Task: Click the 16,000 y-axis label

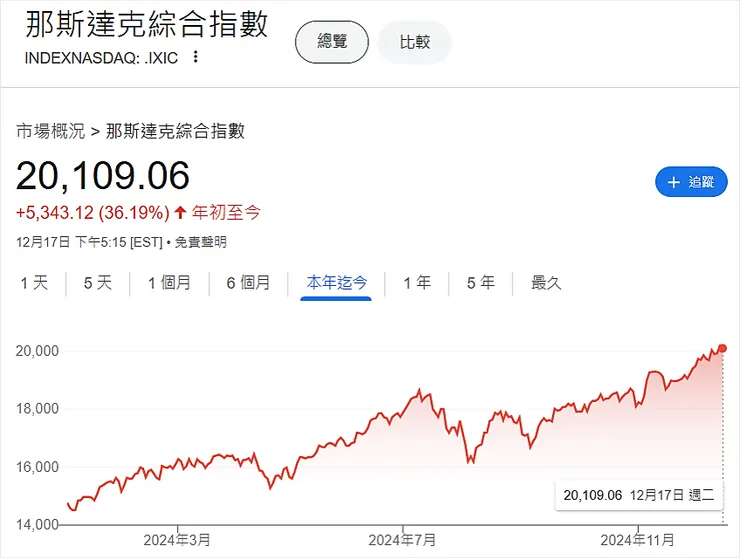Action: (37, 467)
